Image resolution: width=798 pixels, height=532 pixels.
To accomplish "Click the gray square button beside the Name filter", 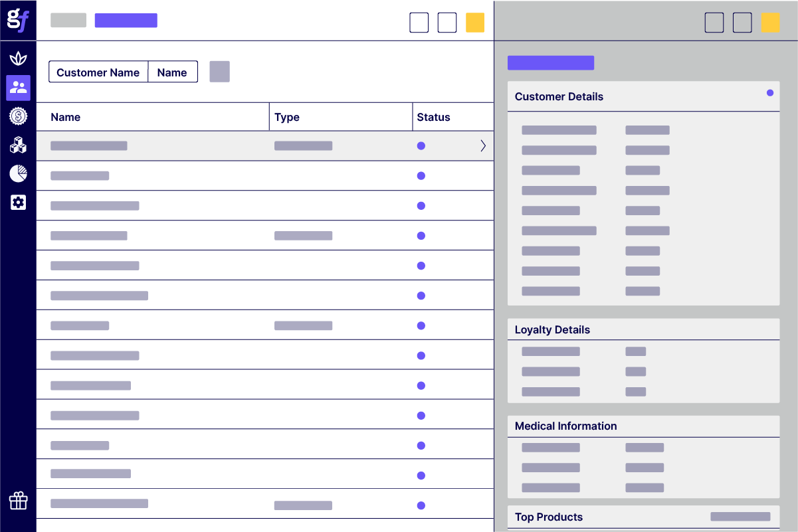I will (x=219, y=72).
